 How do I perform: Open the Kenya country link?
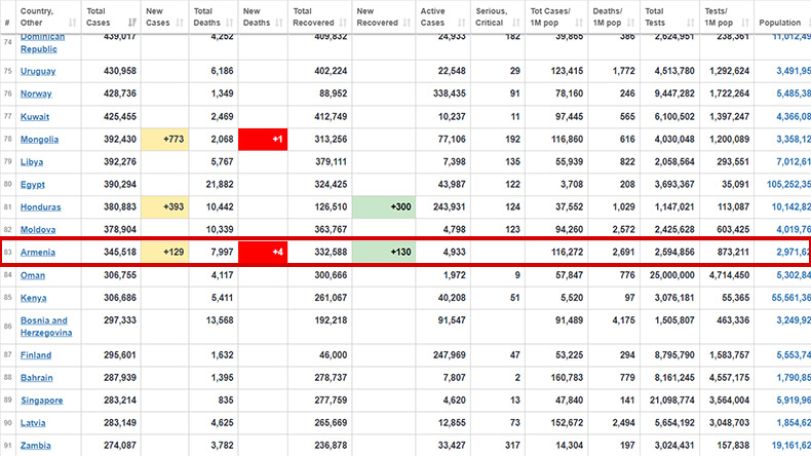(x=33, y=298)
